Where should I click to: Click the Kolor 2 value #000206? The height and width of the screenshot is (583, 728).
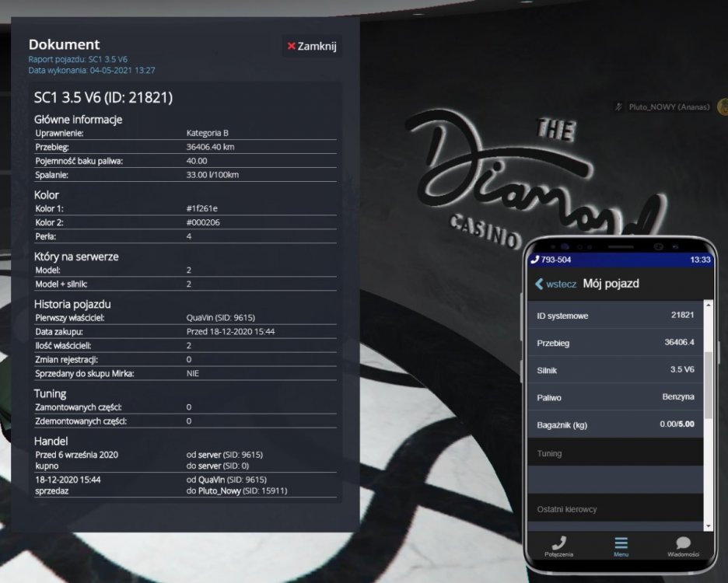click(203, 222)
